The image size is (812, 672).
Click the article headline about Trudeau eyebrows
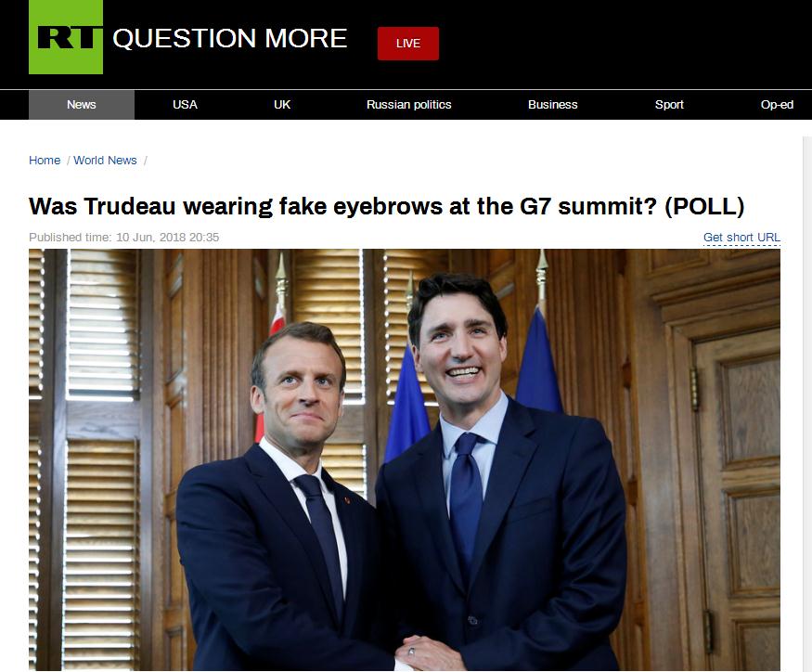pyautogui.click(x=387, y=206)
